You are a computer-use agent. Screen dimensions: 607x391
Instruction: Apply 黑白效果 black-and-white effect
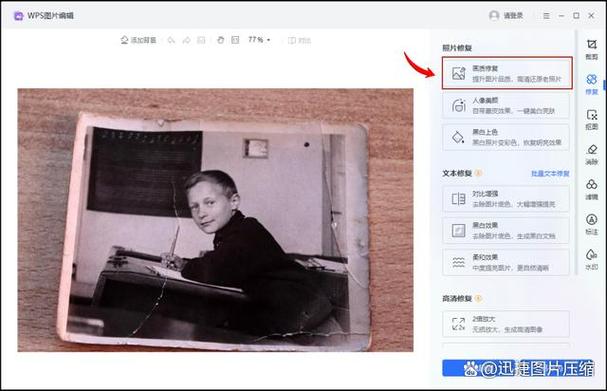(x=506, y=230)
